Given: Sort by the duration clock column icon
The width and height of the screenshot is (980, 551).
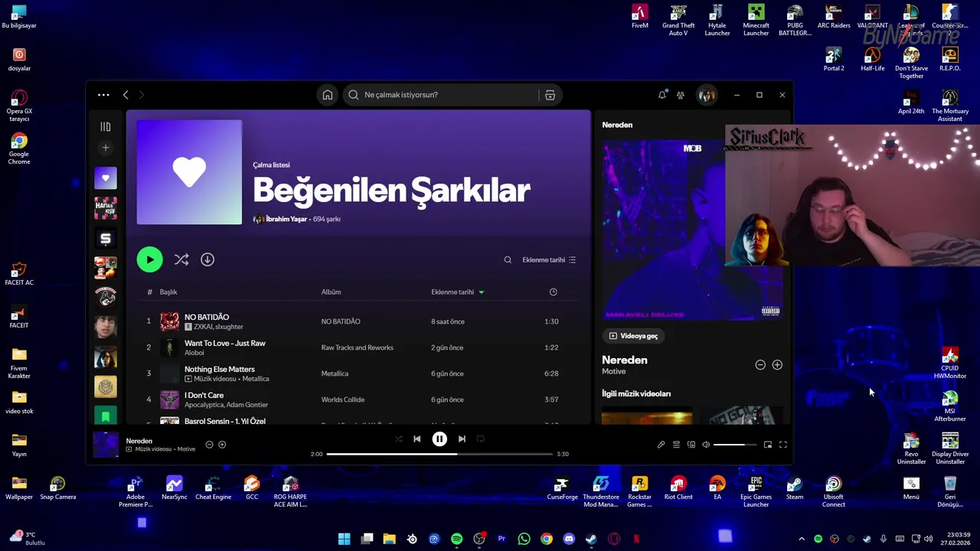Looking at the screenshot, I should [x=554, y=292].
